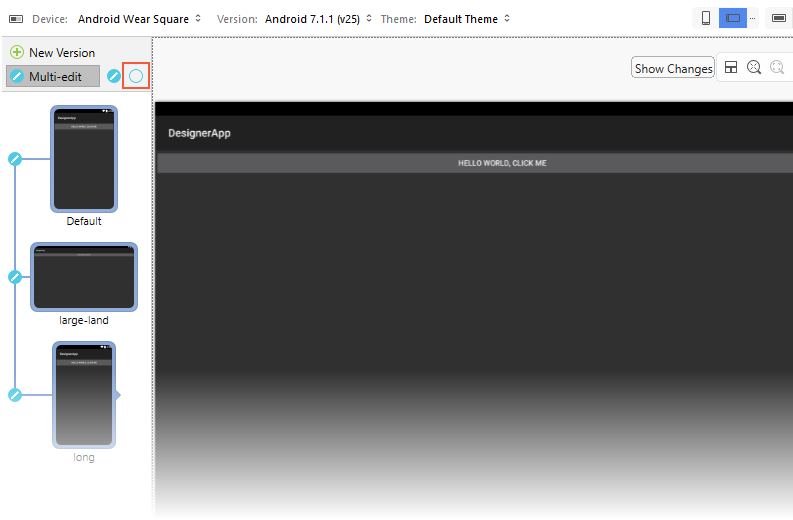The height and width of the screenshot is (520, 793).
Task: Open the Version dropdown showing Android 7.1.1
Action: pyautogui.click(x=318, y=18)
